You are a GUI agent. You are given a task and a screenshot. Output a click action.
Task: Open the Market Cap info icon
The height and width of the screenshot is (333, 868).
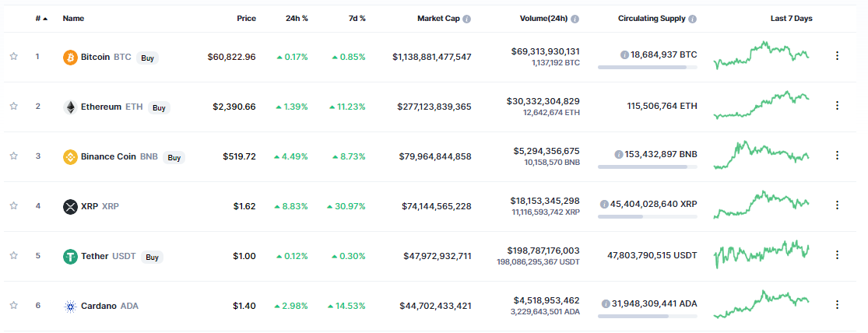466,19
